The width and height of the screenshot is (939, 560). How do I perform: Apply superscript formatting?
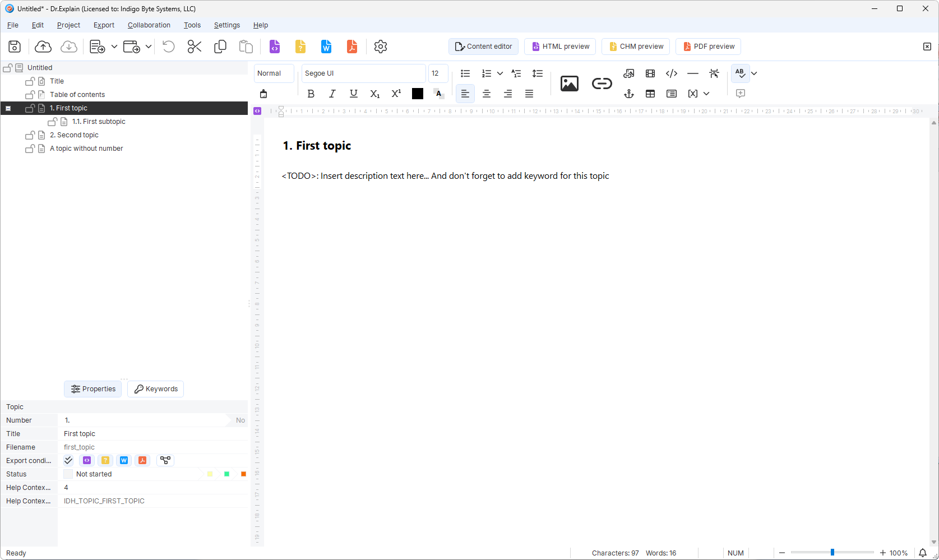(396, 94)
